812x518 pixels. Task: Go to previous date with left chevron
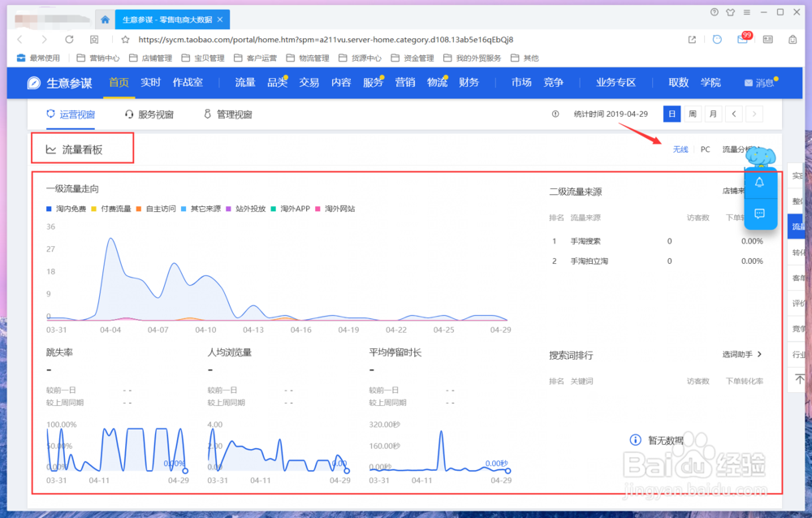click(x=734, y=114)
